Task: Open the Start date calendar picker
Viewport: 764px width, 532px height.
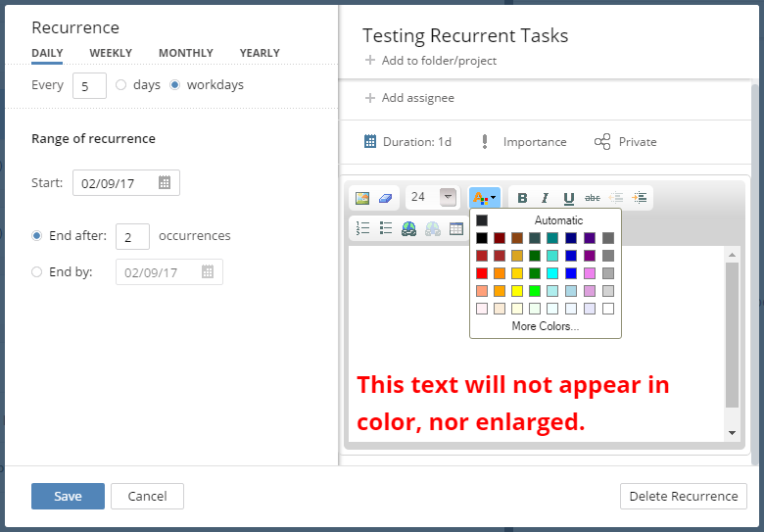Action: point(165,183)
